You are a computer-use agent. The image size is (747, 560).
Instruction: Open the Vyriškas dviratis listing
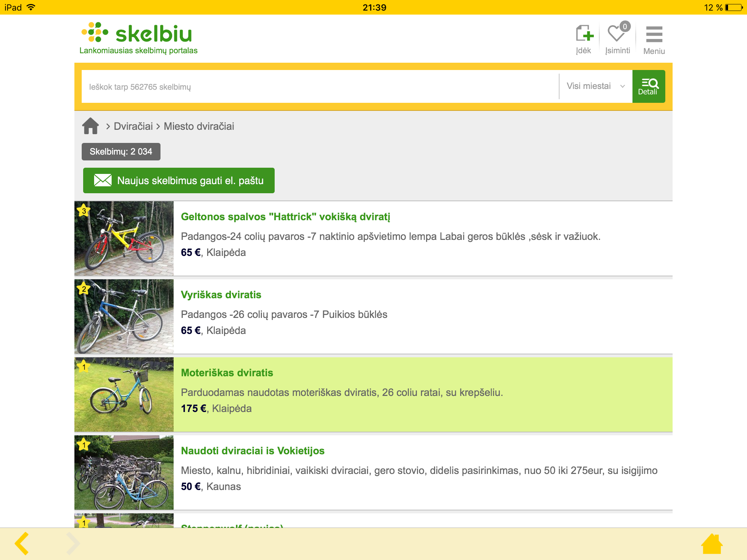[221, 295]
